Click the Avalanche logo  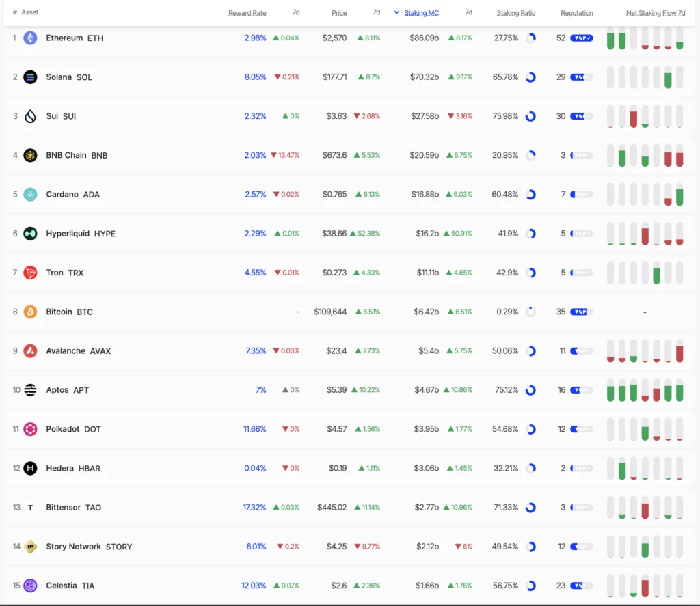click(x=30, y=350)
